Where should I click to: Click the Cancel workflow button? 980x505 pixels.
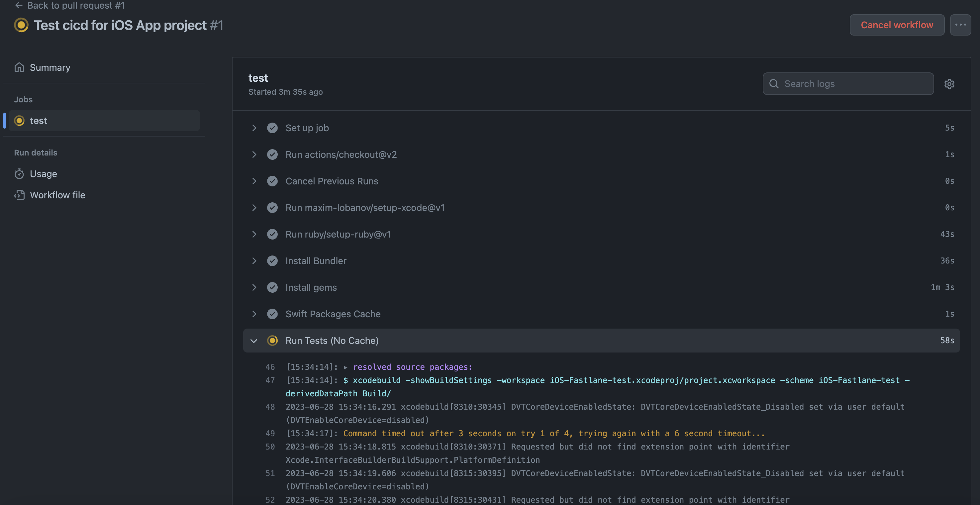[897, 25]
